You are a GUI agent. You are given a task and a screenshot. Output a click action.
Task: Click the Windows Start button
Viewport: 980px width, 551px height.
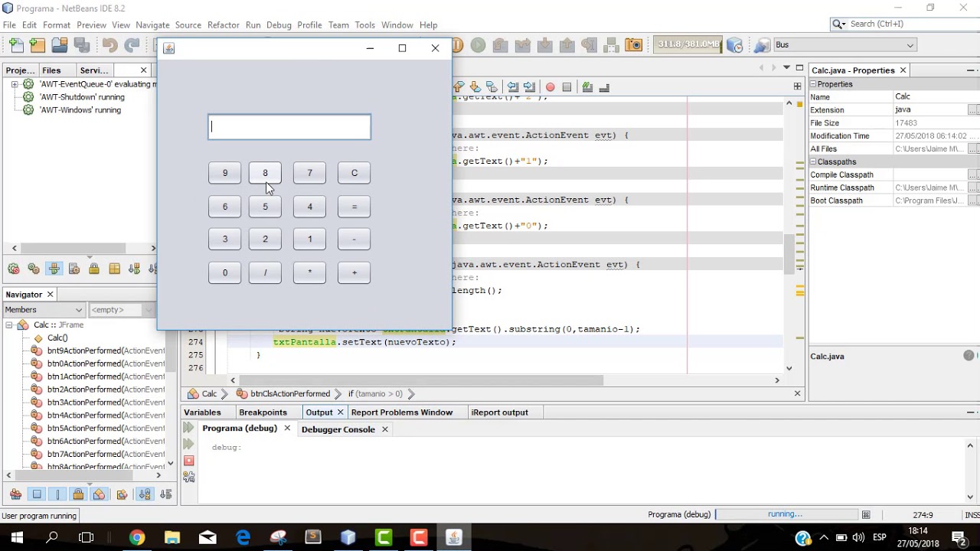[x=17, y=538]
